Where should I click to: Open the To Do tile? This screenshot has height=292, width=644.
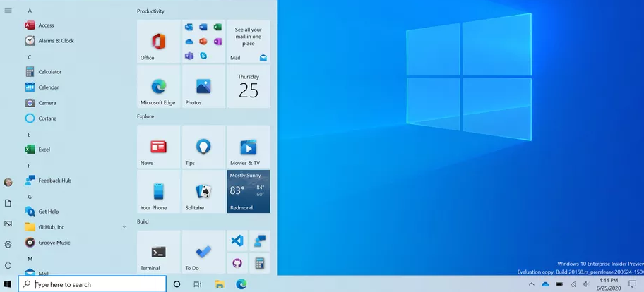pos(203,252)
